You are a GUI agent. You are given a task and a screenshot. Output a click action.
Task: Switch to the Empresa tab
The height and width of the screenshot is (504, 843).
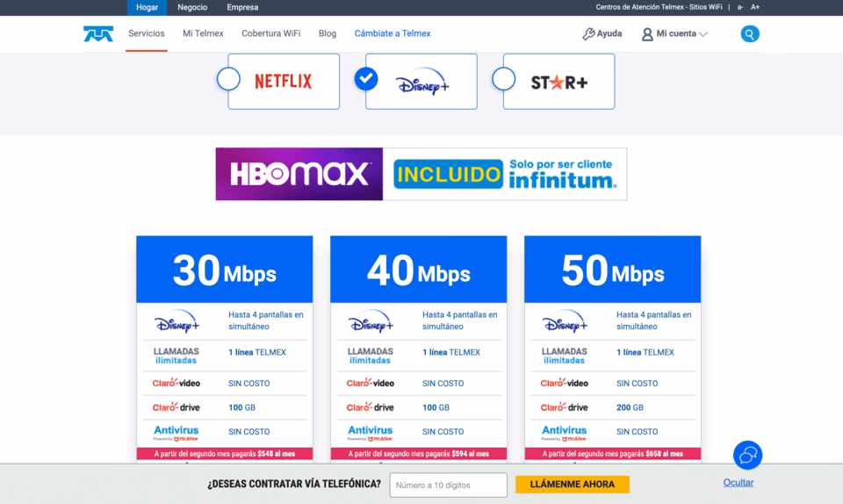tap(242, 8)
